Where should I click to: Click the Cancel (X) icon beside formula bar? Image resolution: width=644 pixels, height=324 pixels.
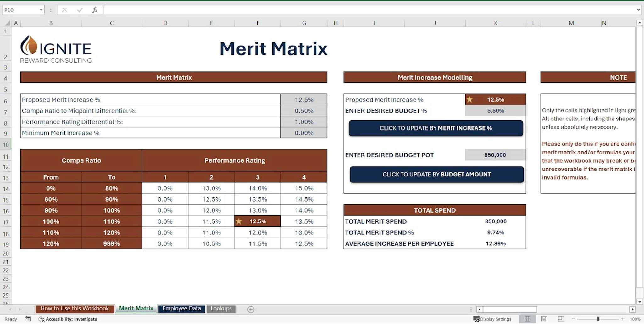pos(65,9)
